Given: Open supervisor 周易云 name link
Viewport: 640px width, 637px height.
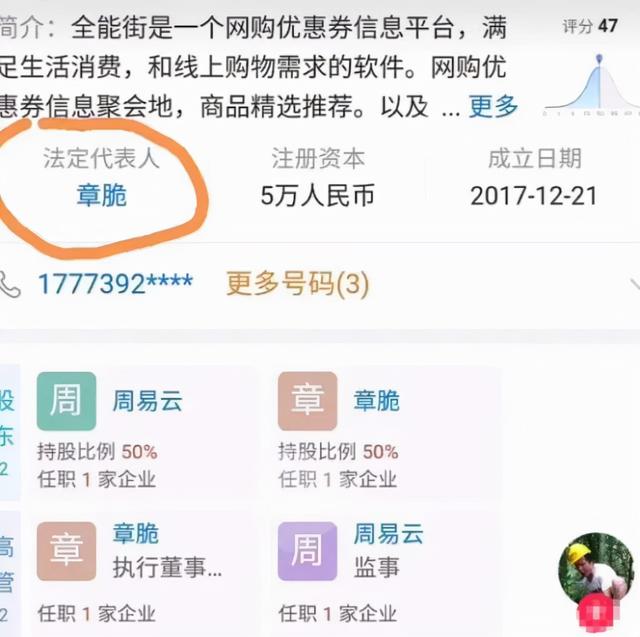Looking at the screenshot, I should point(389,533).
